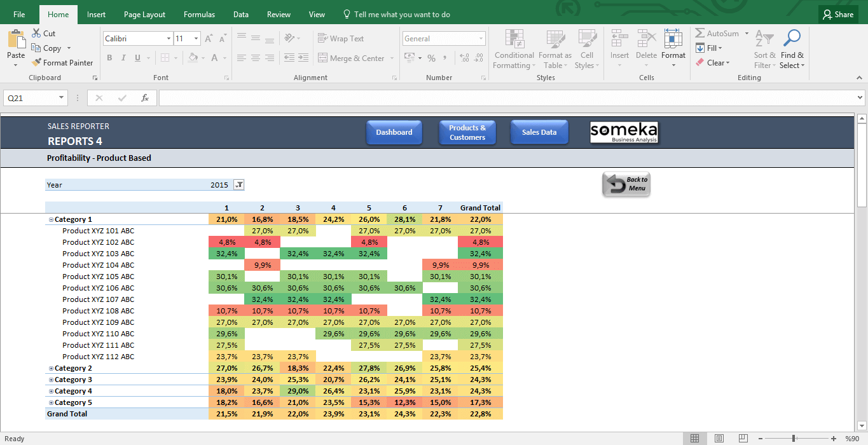Screen dimensions: 868x445
Task: Expand Category 5 rows
Action: coord(51,402)
